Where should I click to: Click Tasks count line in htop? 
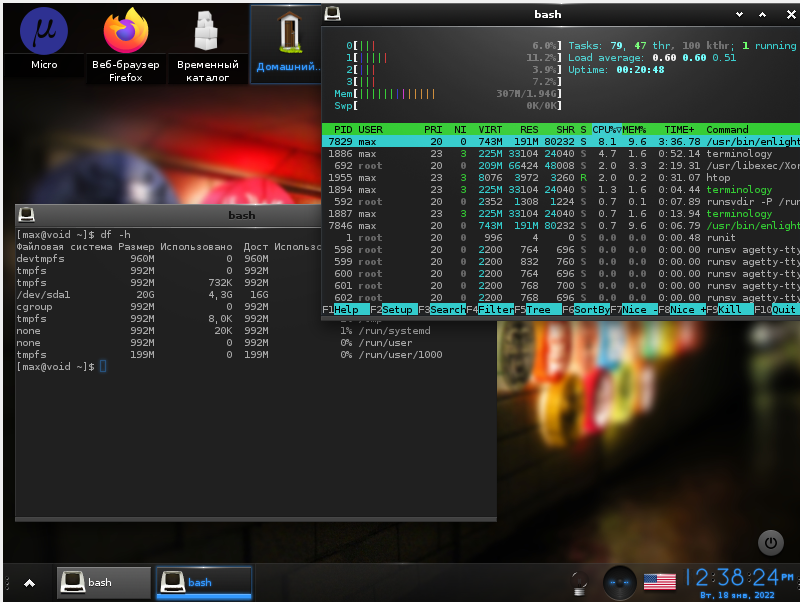pyautogui.click(x=682, y=46)
